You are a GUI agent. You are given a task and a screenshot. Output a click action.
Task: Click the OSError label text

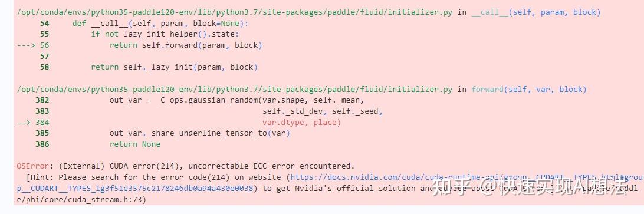[33, 166]
